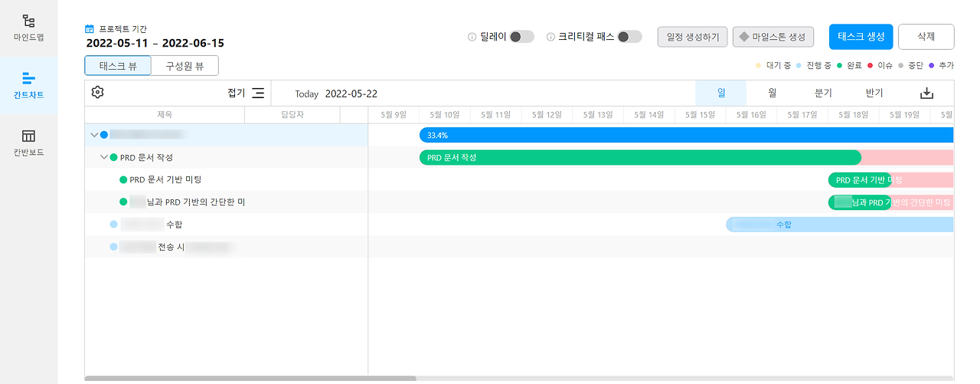Click status dot of the 수합 row
980x384 pixels.
[113, 225]
